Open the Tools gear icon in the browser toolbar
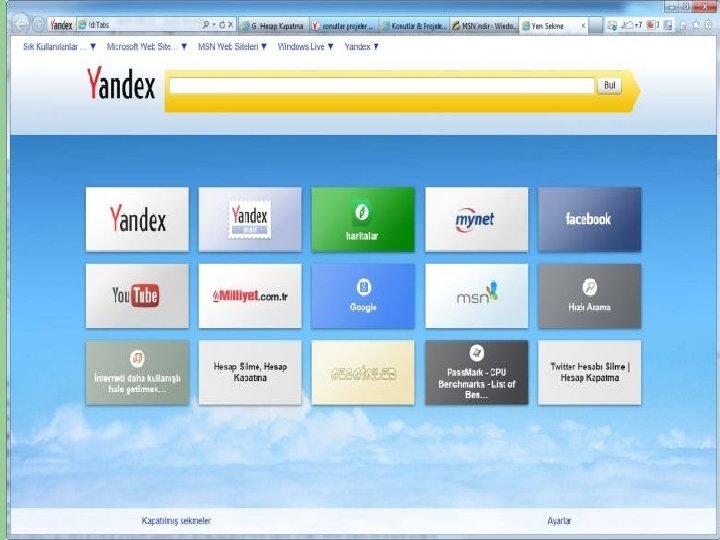Screen dimensions: 720x540 [709, 25]
